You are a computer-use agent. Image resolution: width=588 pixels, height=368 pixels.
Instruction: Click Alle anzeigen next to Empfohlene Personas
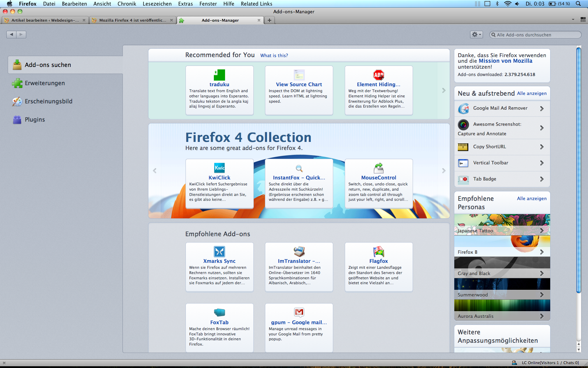pyautogui.click(x=532, y=199)
